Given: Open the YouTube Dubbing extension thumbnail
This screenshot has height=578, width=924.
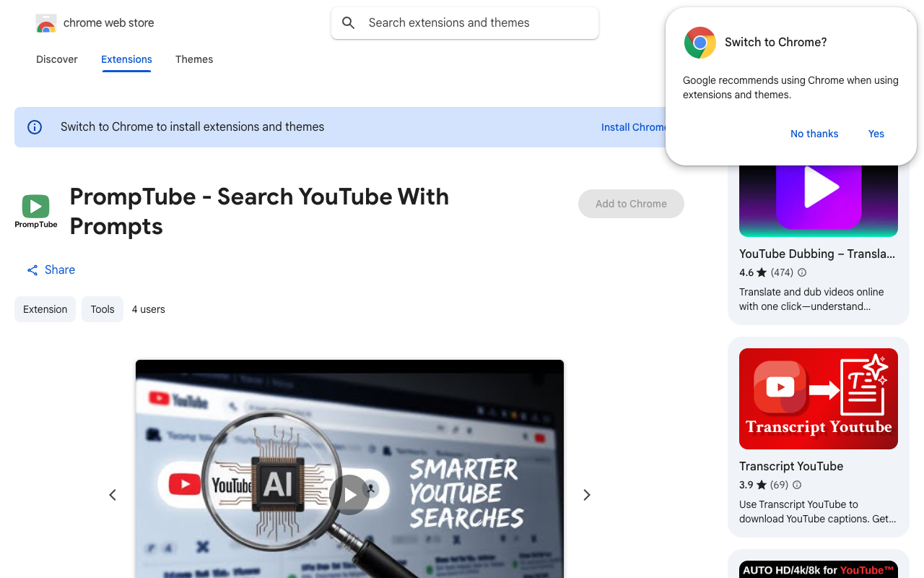Looking at the screenshot, I should 819,200.
